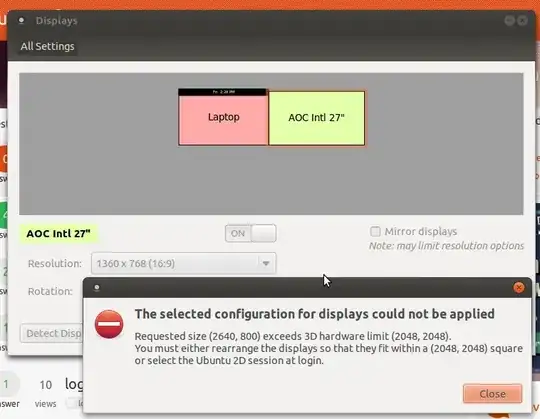Viewport: 540px width, 419px height.
Task: Click the Rotation: label
Action: click(50, 291)
